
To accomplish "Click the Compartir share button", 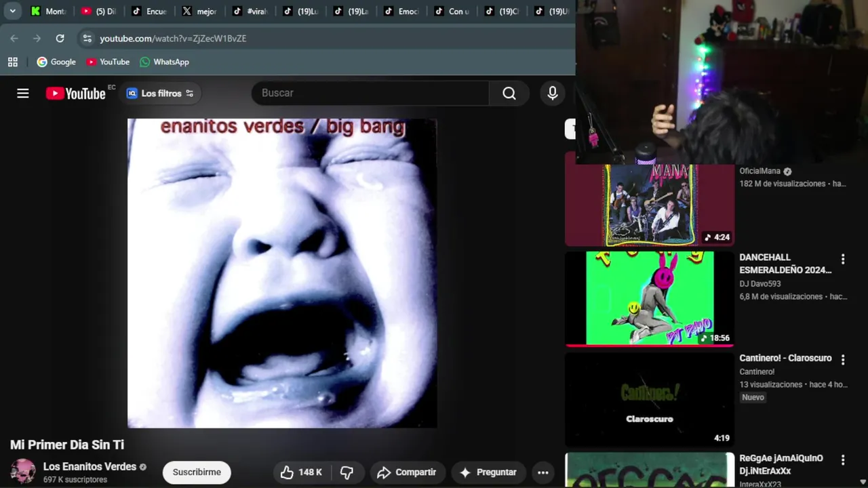I will click(407, 472).
